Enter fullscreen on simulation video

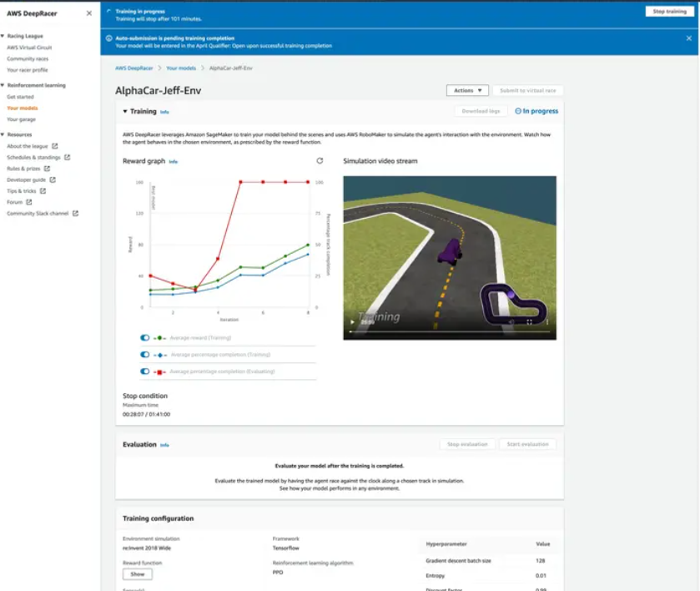click(530, 321)
